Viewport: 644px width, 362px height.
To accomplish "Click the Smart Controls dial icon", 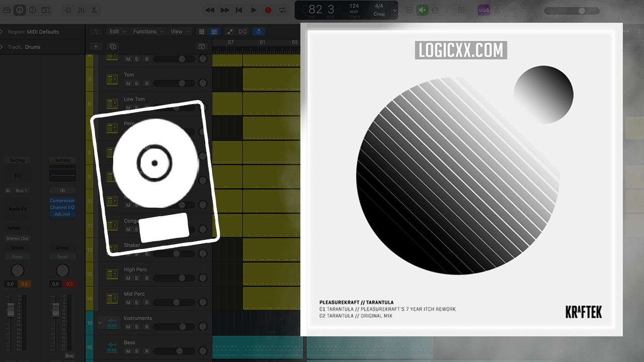I will click(x=68, y=10).
